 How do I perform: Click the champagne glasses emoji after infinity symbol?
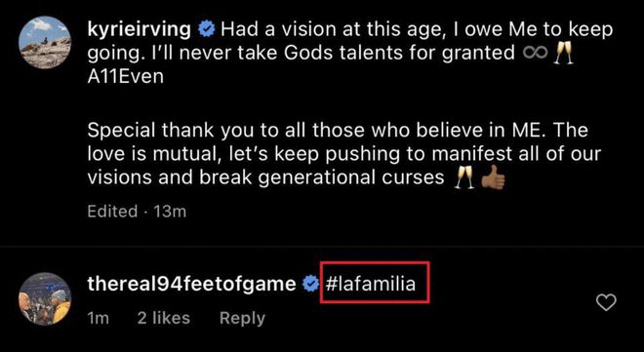pos(564,54)
